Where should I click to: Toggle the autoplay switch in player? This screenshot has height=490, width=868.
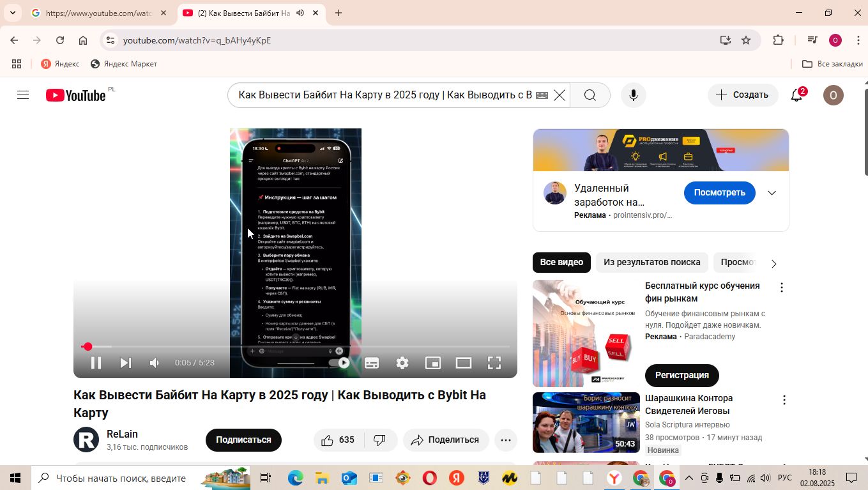click(339, 363)
